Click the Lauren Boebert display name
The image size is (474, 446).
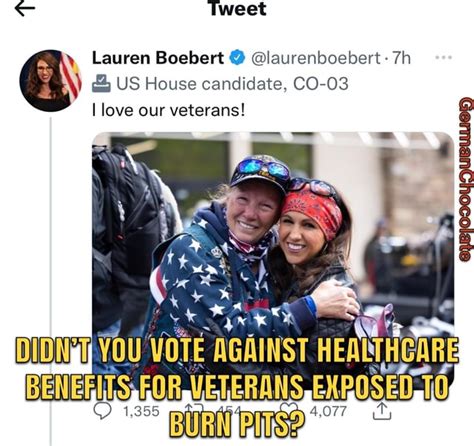click(158, 58)
